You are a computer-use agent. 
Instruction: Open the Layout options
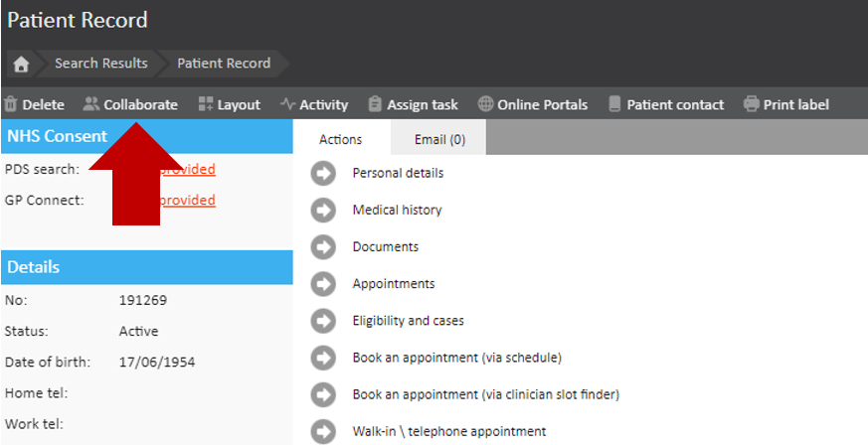(229, 104)
